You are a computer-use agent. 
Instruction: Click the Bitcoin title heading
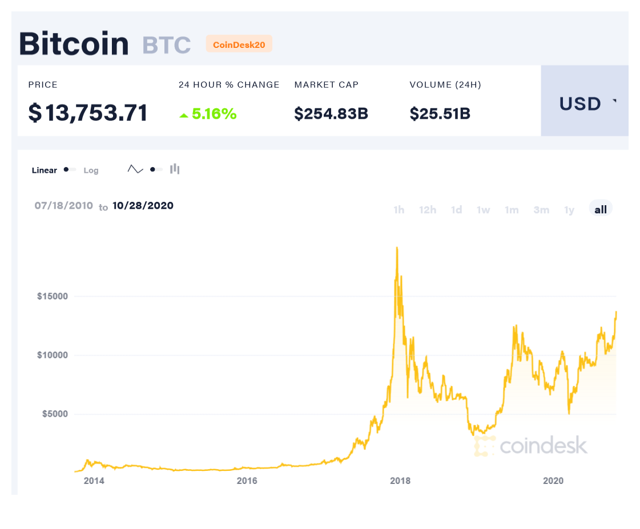tap(74, 43)
